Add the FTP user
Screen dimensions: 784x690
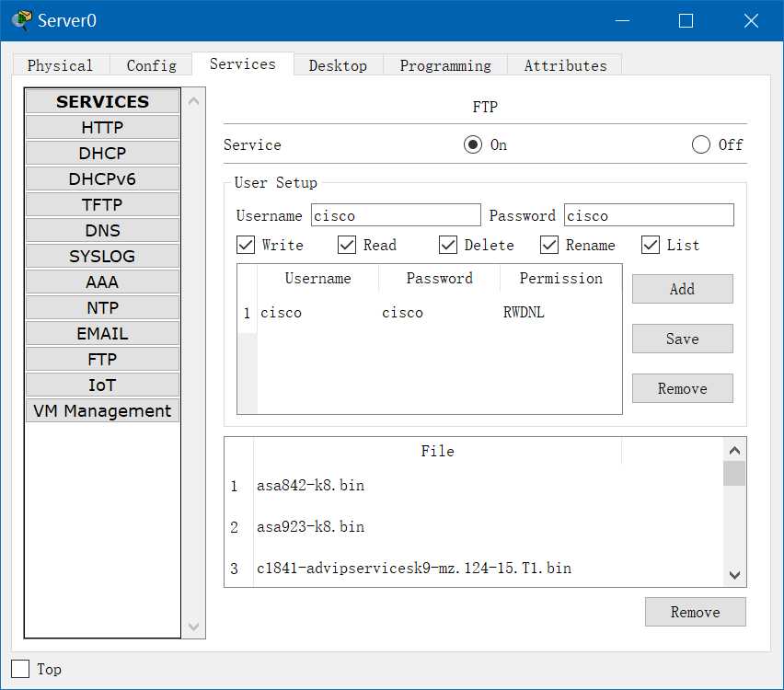(683, 289)
